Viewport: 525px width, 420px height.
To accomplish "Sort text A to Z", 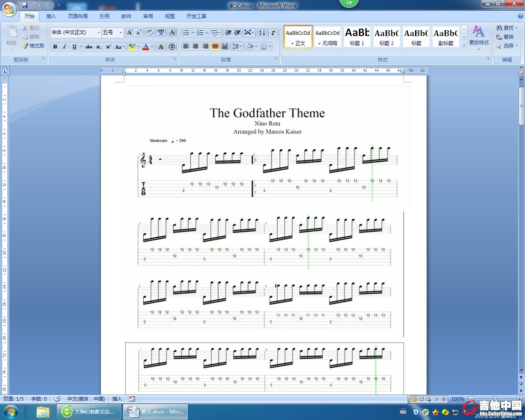I will coord(262,32).
